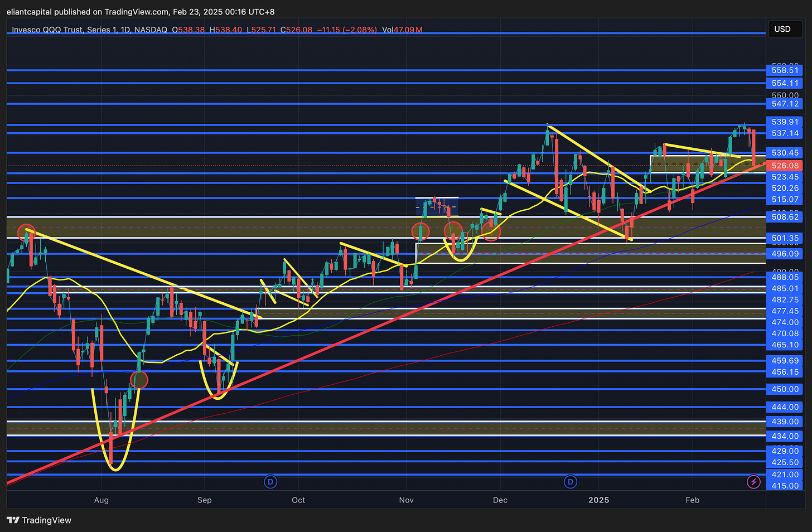Click the low value L525.71
812x532 pixels.
coord(262,30)
